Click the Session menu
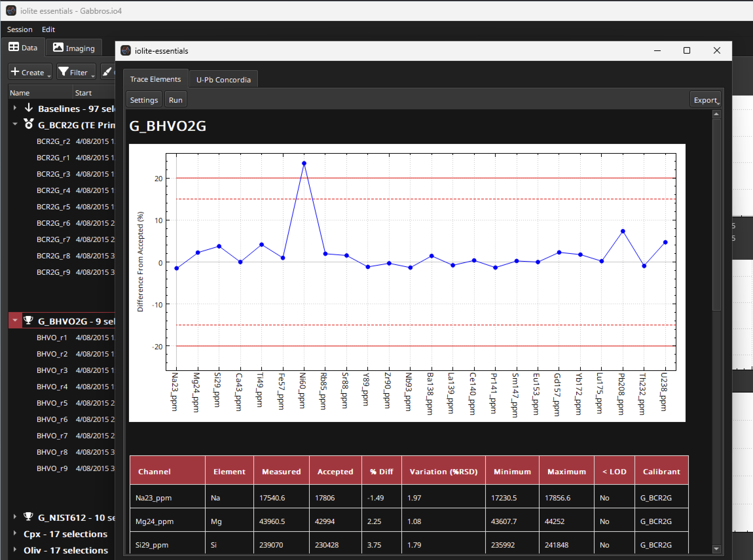 20,29
